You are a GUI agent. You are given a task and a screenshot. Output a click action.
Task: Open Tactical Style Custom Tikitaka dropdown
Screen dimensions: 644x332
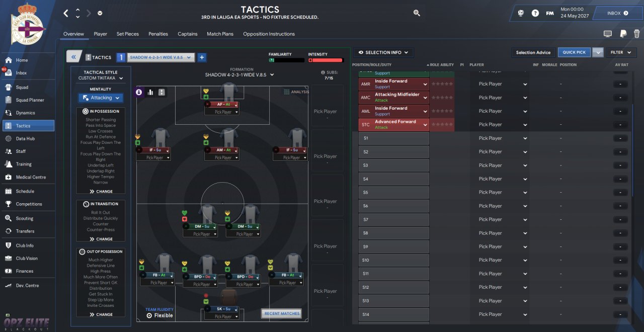[x=101, y=78]
